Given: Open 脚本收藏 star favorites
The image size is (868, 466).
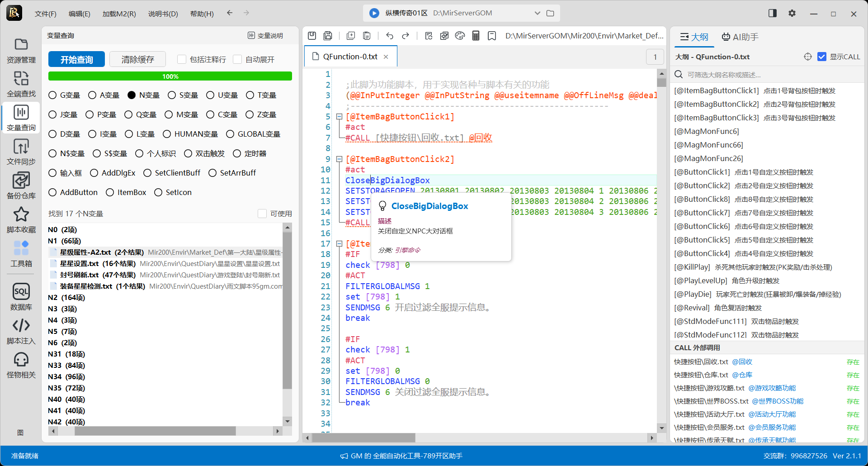Looking at the screenshot, I should [x=21, y=220].
